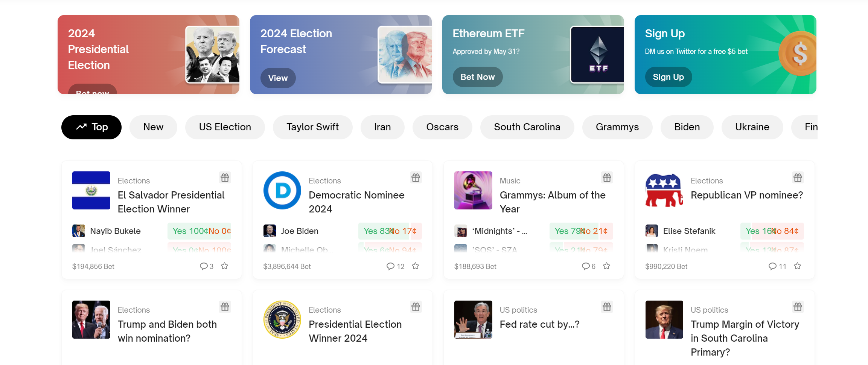Filter markets by South Carolina

[x=527, y=127]
